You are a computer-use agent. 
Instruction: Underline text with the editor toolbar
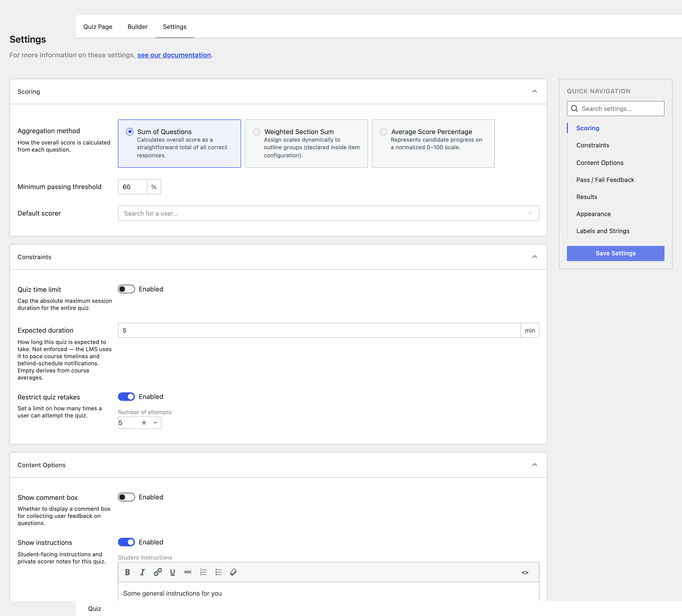coord(173,572)
